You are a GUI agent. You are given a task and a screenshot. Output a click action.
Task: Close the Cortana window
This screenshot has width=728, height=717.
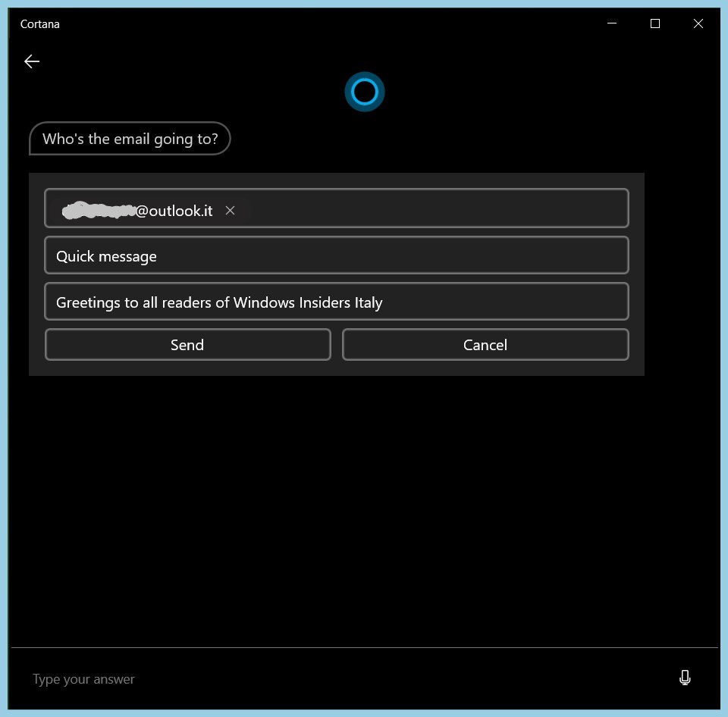pos(698,23)
